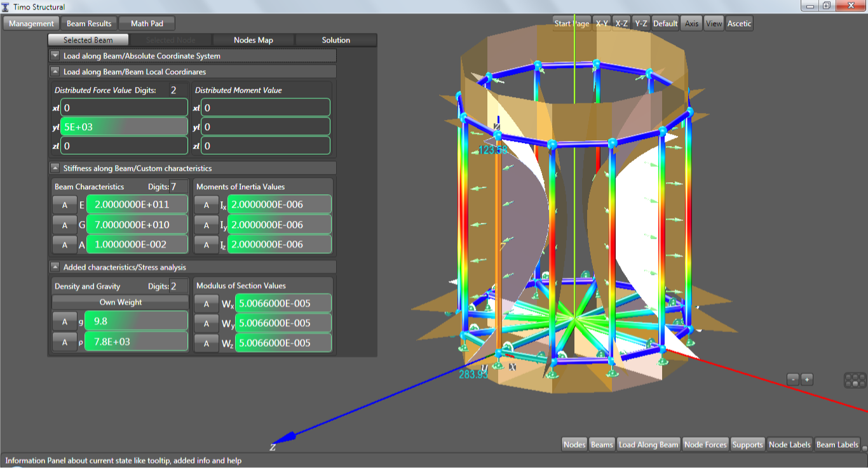Switch to the Nodes Map tab
The height and width of the screenshot is (468, 868).
[254, 39]
